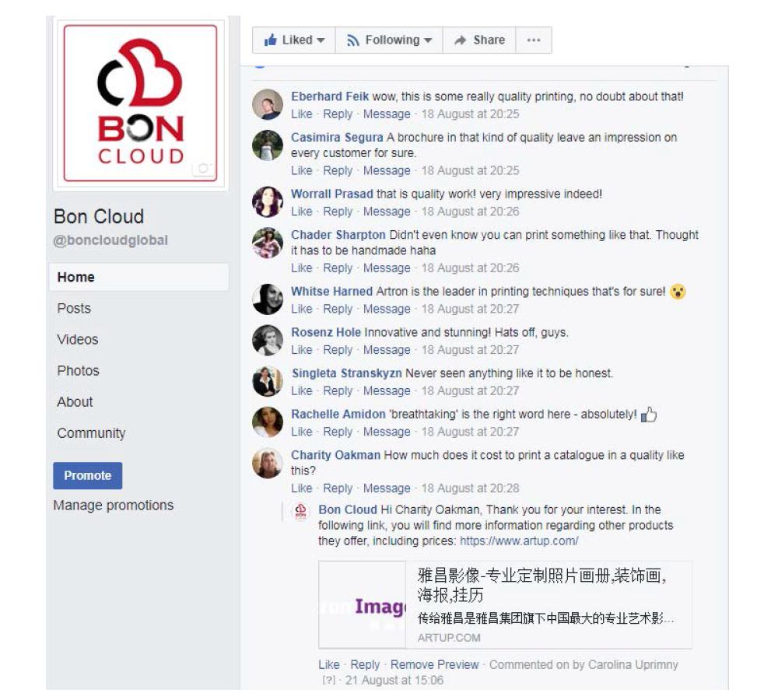Expand the Following dropdown options
The image size is (778, 700).
point(389,40)
